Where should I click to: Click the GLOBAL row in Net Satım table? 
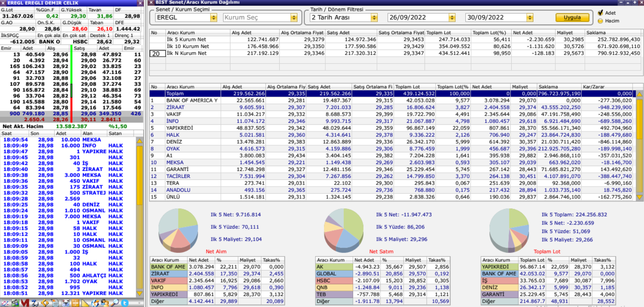[x=383, y=274]
